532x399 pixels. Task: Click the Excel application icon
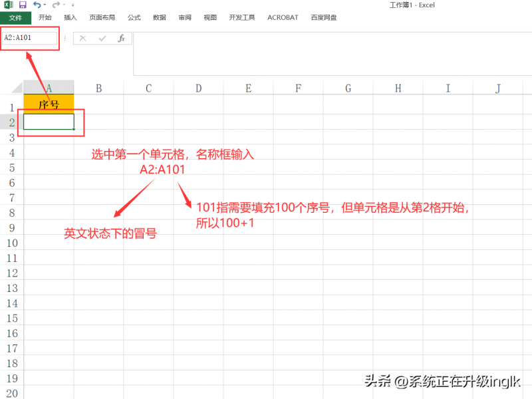tap(9, 5)
